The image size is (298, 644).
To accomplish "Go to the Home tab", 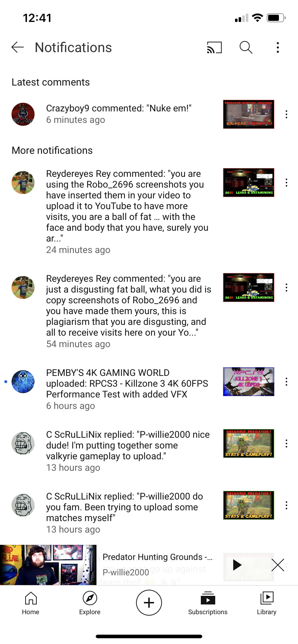I will click(x=31, y=604).
